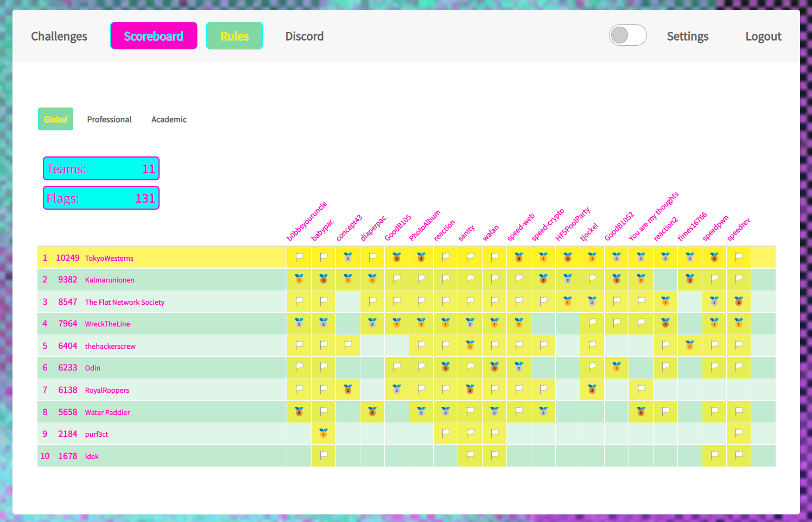Click Kalmarunionen's gold medal under bobbsyouruncle
This screenshot has height=522, width=812.
coord(299,279)
